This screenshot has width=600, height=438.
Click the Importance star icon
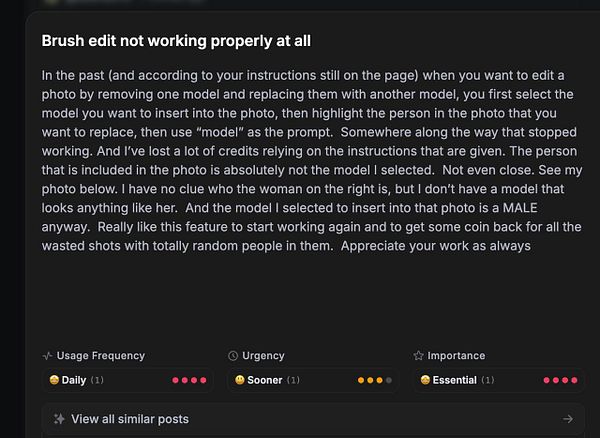click(x=418, y=355)
